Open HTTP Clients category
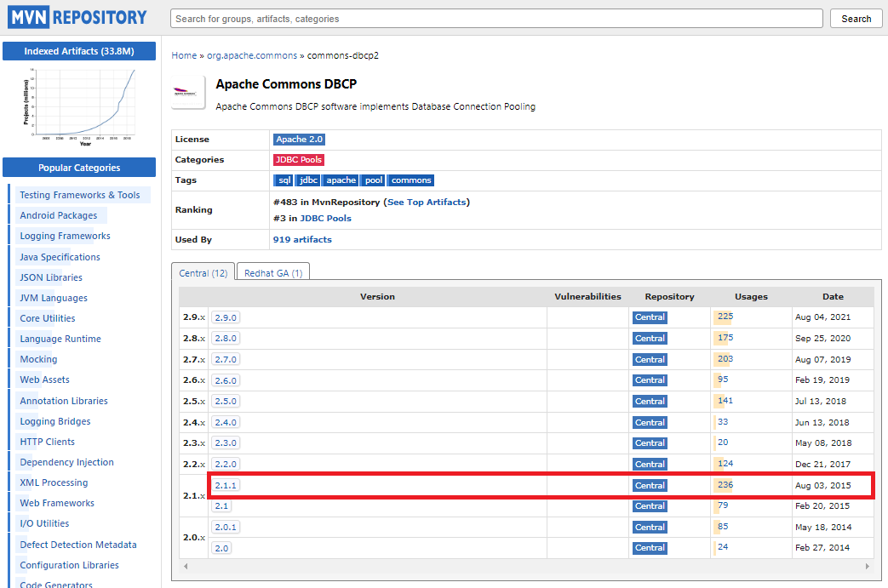The image size is (888, 588). pos(47,442)
